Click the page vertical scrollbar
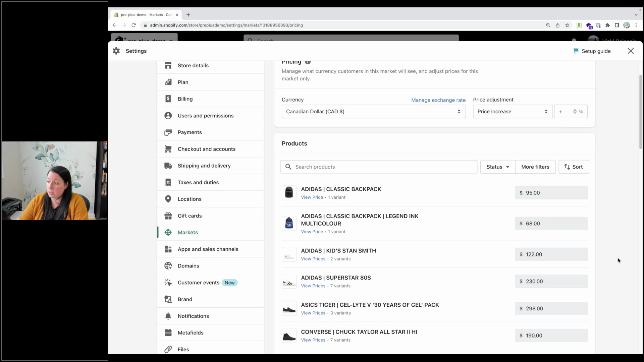This screenshot has width=644, height=362. coord(640,112)
